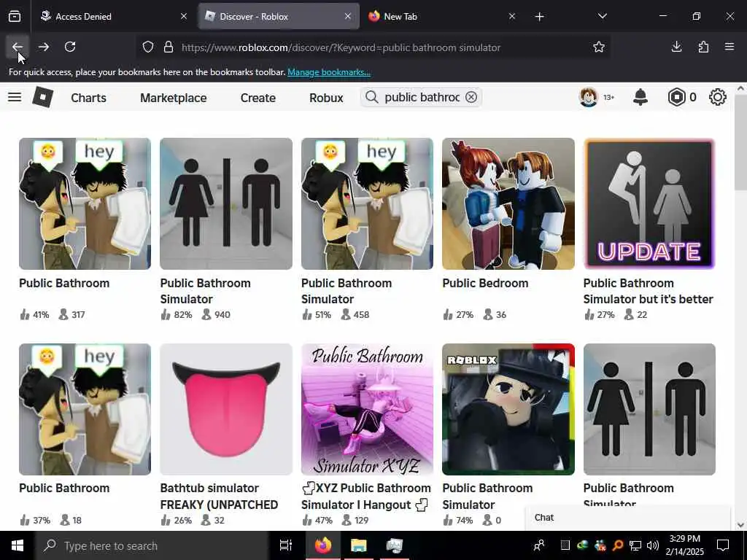This screenshot has height=560, width=747.
Task: Open the Windows notification center
Action: pos(723,545)
